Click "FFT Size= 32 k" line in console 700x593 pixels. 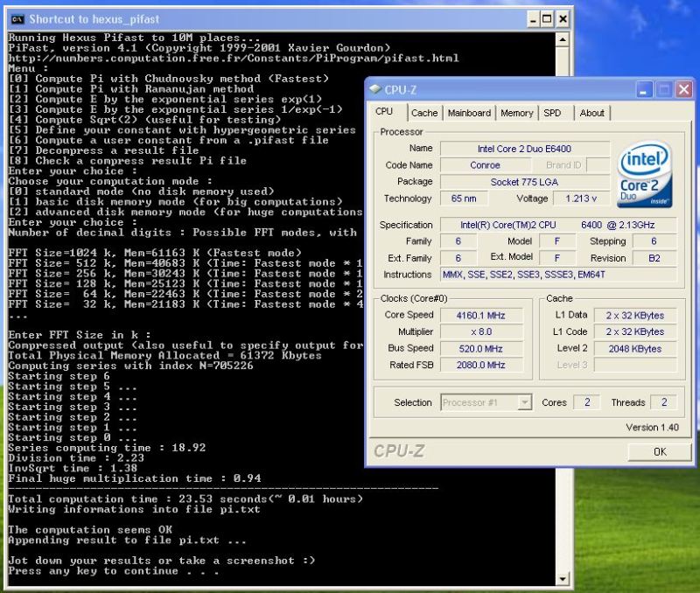coord(185,304)
